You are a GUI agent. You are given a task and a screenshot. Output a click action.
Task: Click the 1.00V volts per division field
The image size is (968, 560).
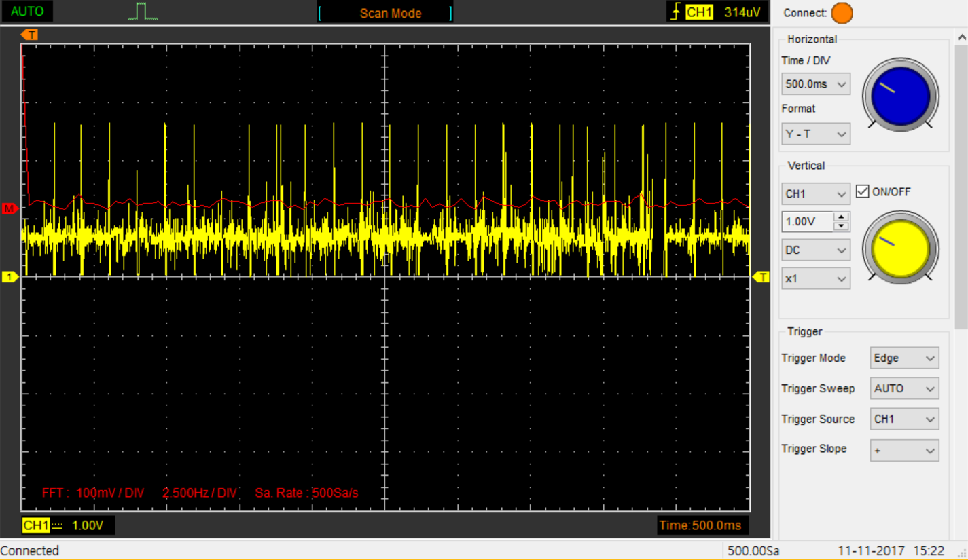coord(807,221)
